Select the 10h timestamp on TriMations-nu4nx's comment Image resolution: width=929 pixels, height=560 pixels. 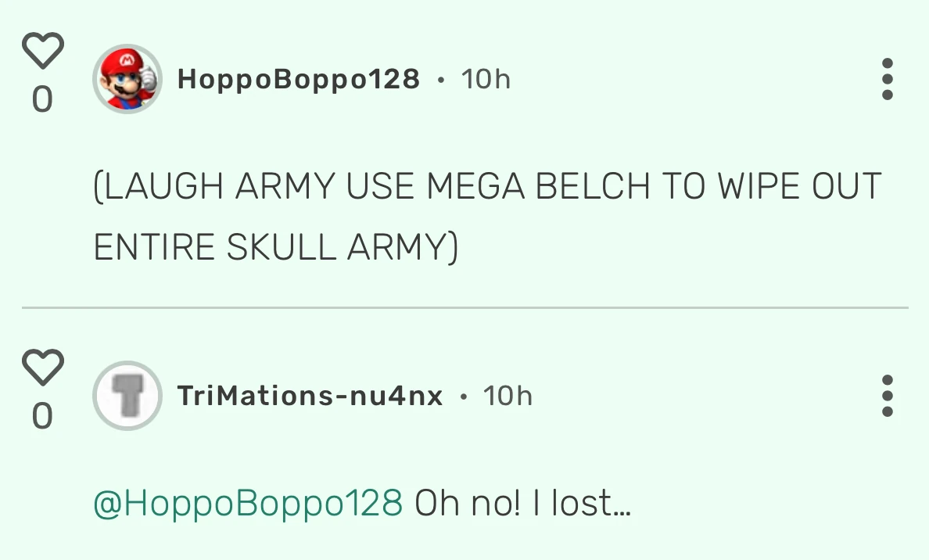[508, 397]
